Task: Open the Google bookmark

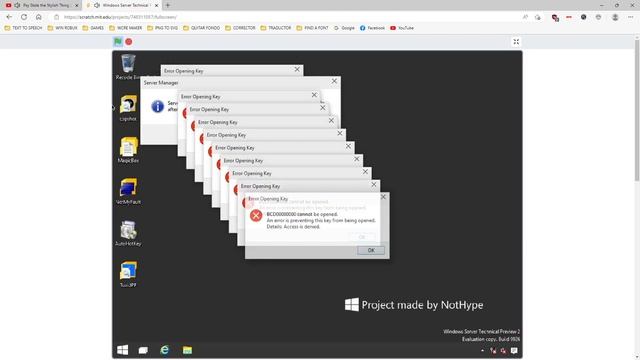Action: (x=344, y=28)
